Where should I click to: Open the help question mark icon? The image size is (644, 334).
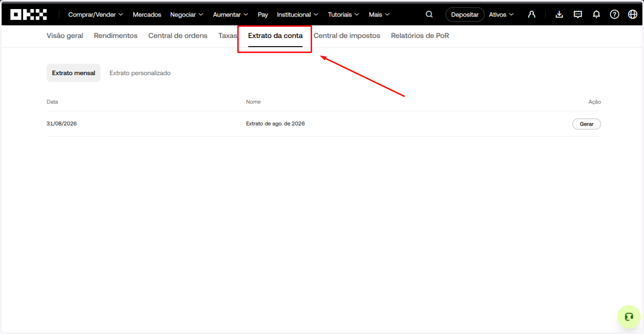point(614,14)
